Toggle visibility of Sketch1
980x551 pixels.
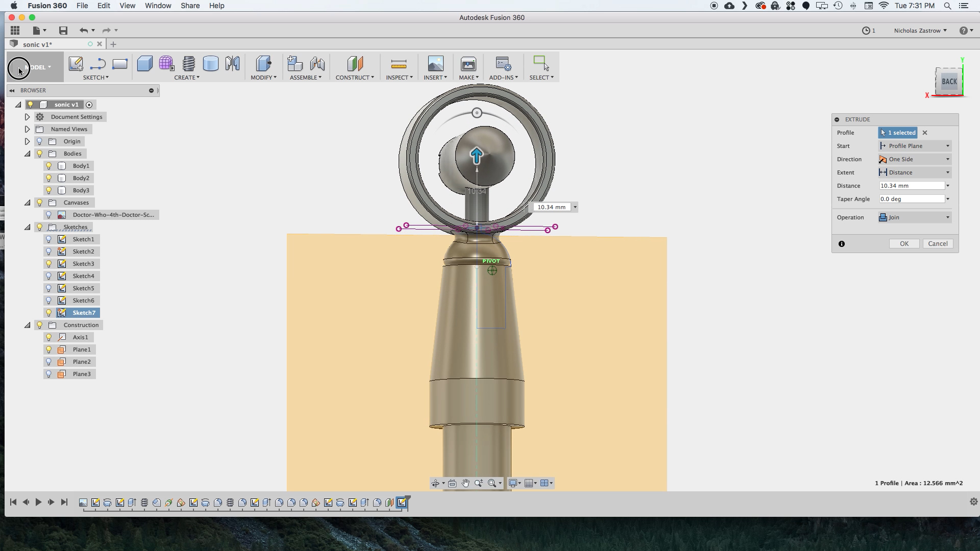49,239
